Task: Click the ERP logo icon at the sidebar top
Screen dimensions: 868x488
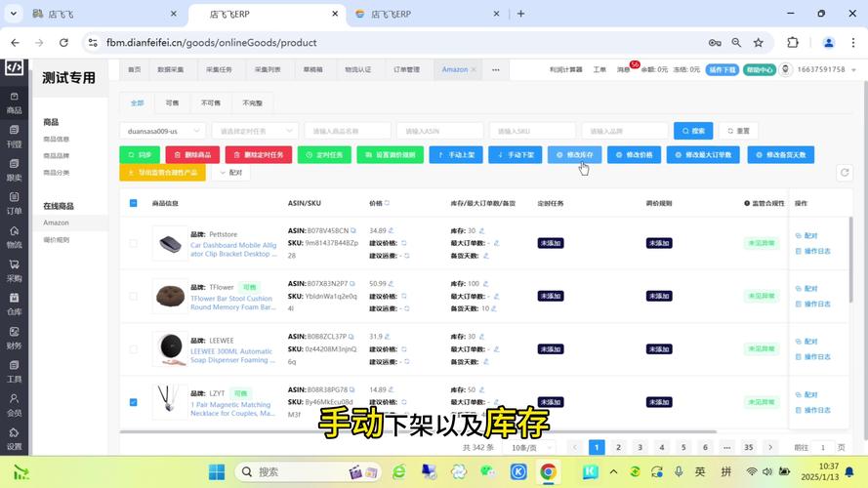Action: 14,67
